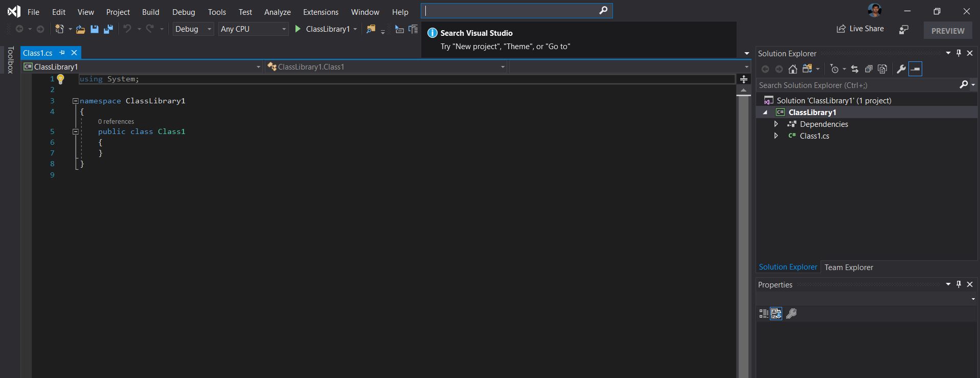The image size is (980, 378).
Task: Open project Properties with the wrench icon
Action: 901,69
